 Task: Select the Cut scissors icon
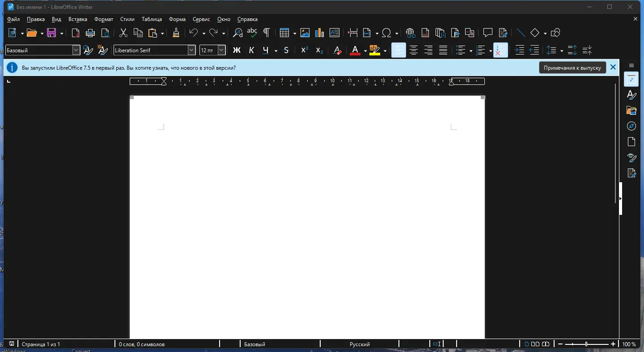click(x=123, y=33)
